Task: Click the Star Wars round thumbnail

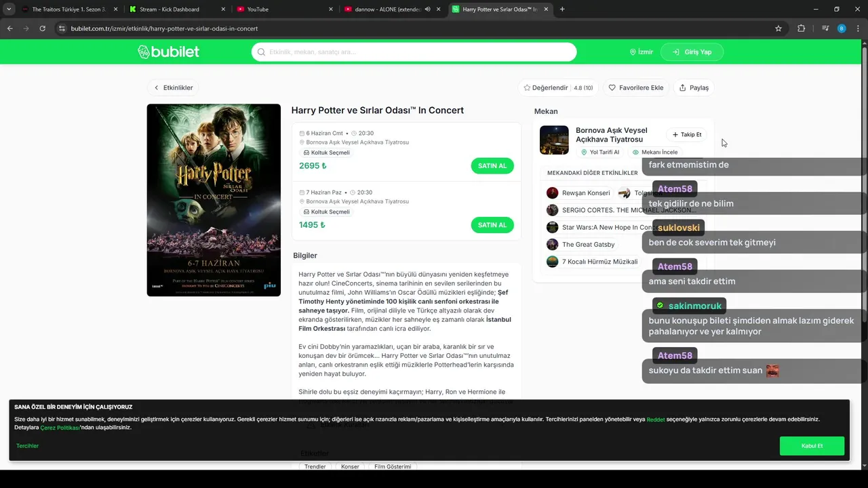Action: click(553, 227)
